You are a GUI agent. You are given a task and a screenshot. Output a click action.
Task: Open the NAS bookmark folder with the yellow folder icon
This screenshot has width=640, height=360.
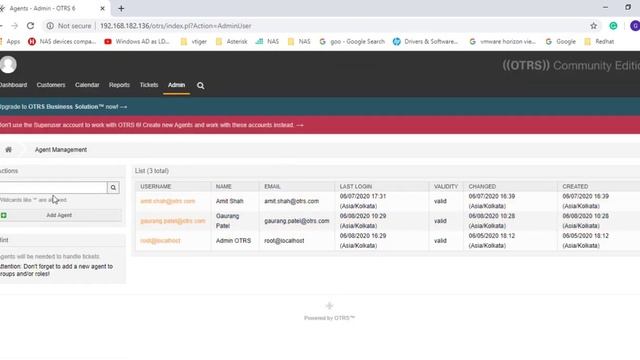pos(299,42)
